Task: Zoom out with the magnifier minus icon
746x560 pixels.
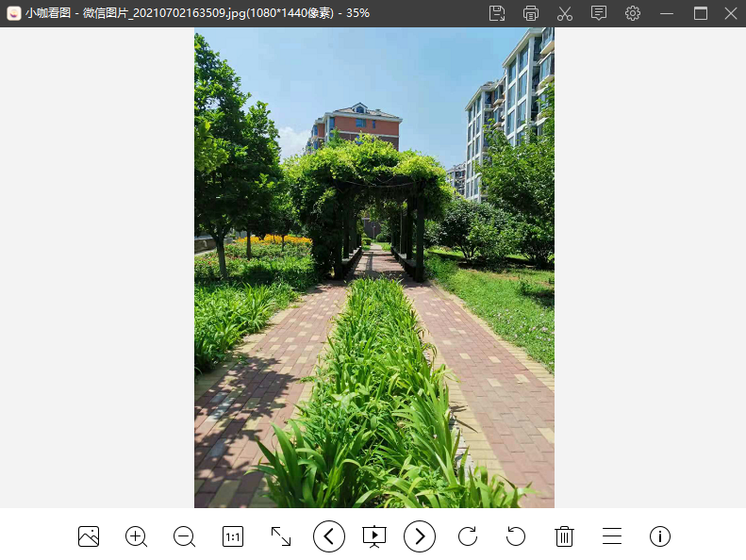Action: pos(185,536)
